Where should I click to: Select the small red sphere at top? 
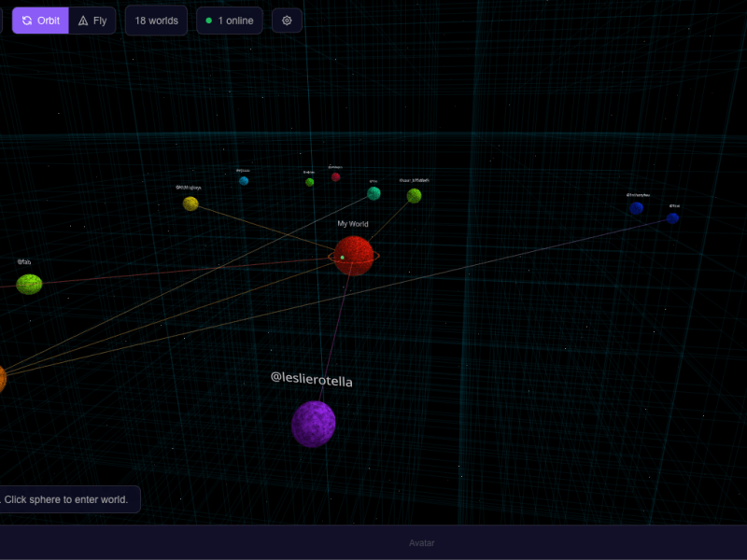[335, 176]
